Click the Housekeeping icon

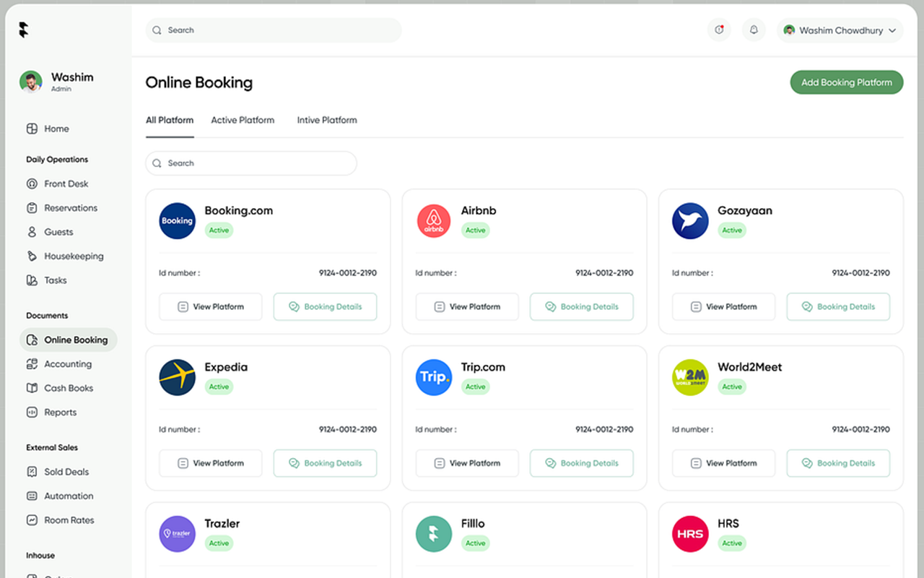pyautogui.click(x=32, y=256)
